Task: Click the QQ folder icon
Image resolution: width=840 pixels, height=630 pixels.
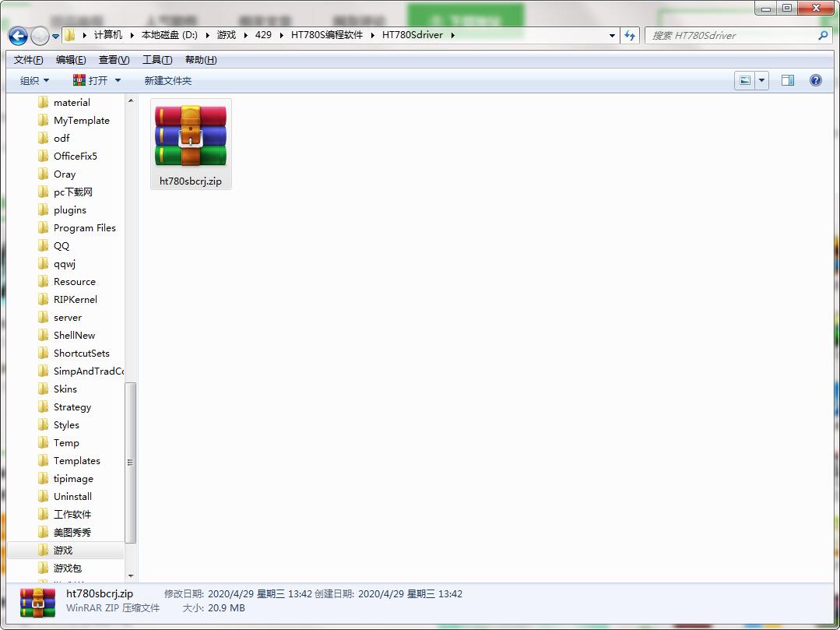Action: coord(44,246)
